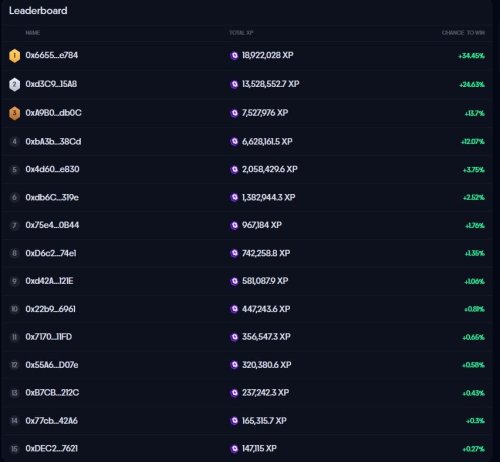Sort by Total XP column header

pos(241,33)
